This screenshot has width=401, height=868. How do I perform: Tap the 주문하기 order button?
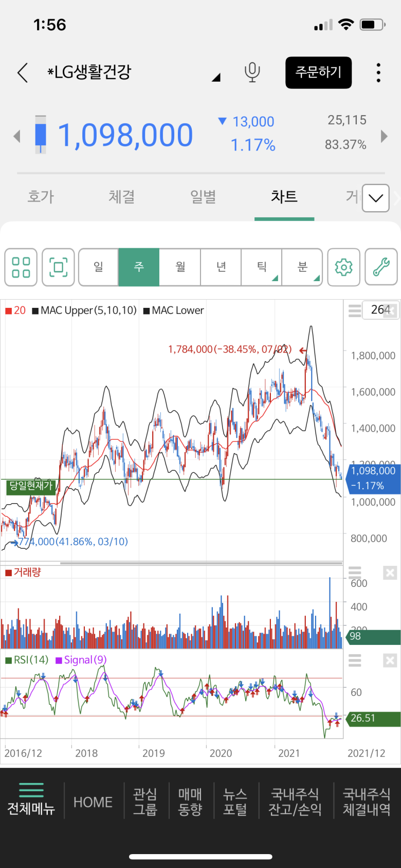[319, 72]
